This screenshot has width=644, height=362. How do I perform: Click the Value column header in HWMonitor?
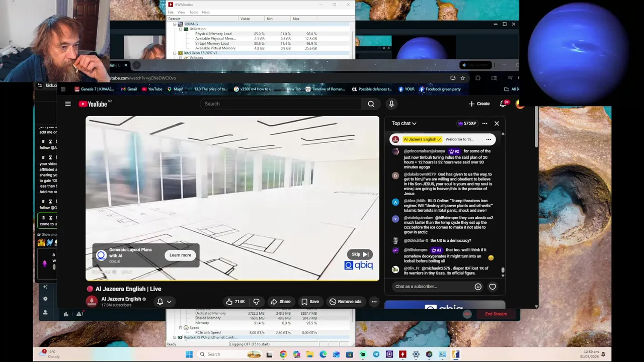point(252,19)
